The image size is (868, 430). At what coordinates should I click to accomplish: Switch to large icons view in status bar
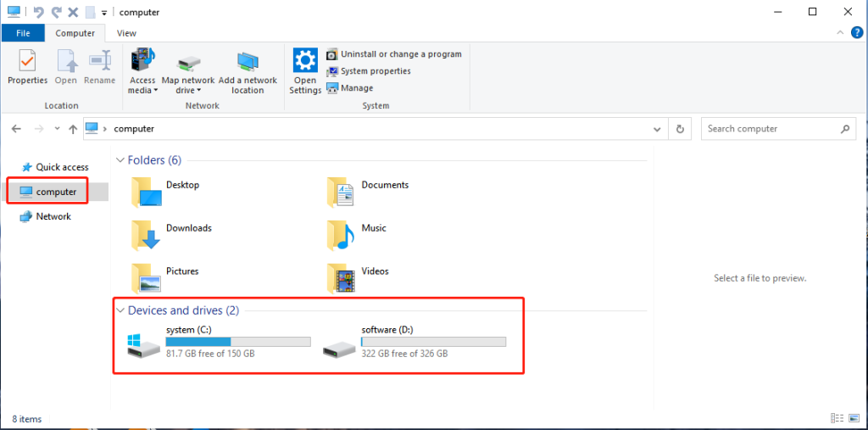(854, 418)
